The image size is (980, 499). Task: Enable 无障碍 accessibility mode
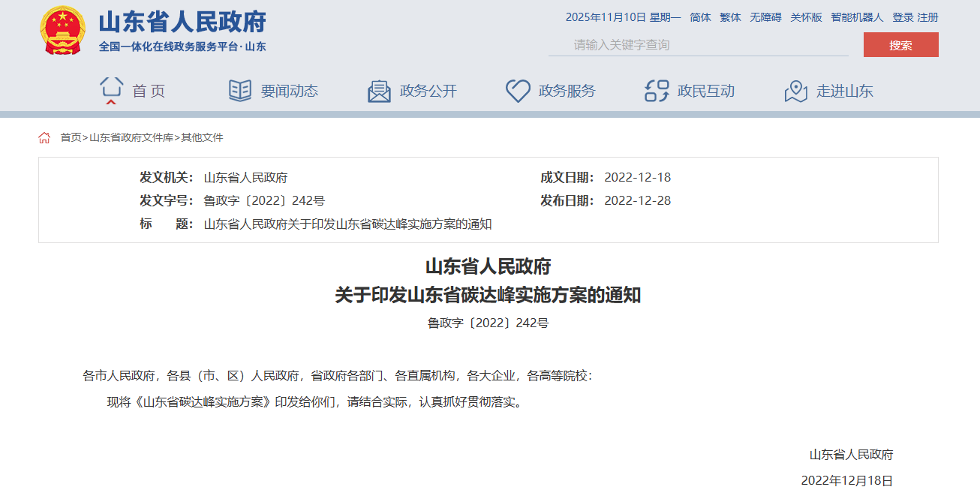765,17
